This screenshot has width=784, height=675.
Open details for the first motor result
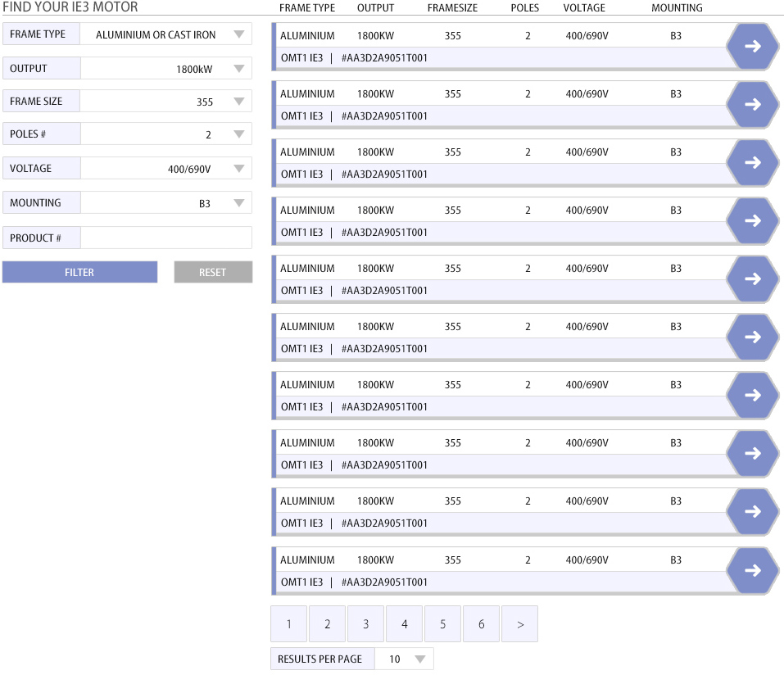tap(752, 47)
